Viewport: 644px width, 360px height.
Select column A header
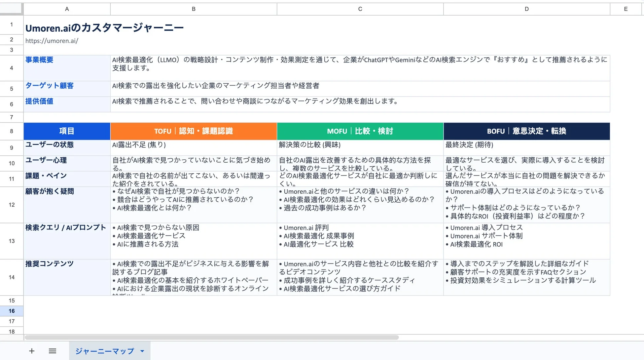pyautogui.click(x=67, y=9)
